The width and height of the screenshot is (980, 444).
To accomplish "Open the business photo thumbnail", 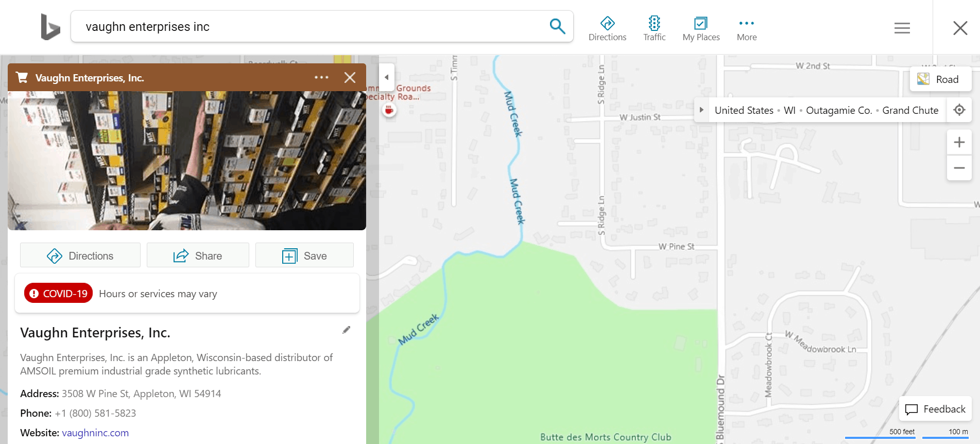I will coord(187,161).
